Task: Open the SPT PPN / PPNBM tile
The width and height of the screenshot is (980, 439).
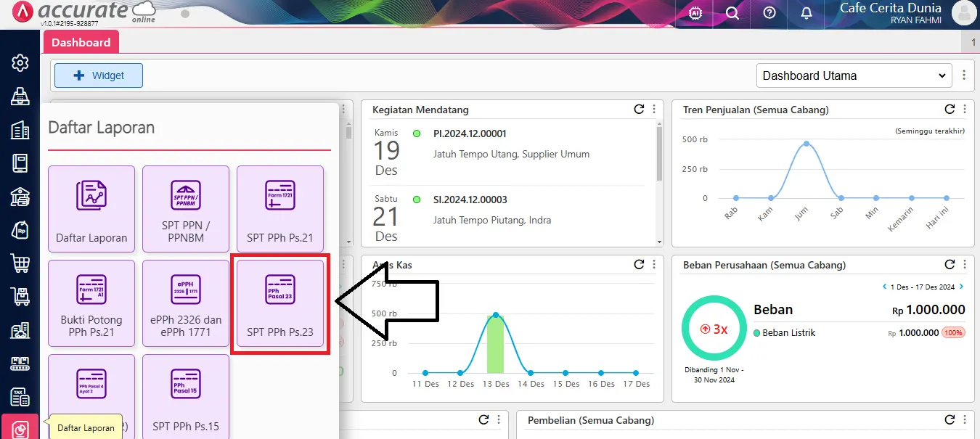Action: 186,209
